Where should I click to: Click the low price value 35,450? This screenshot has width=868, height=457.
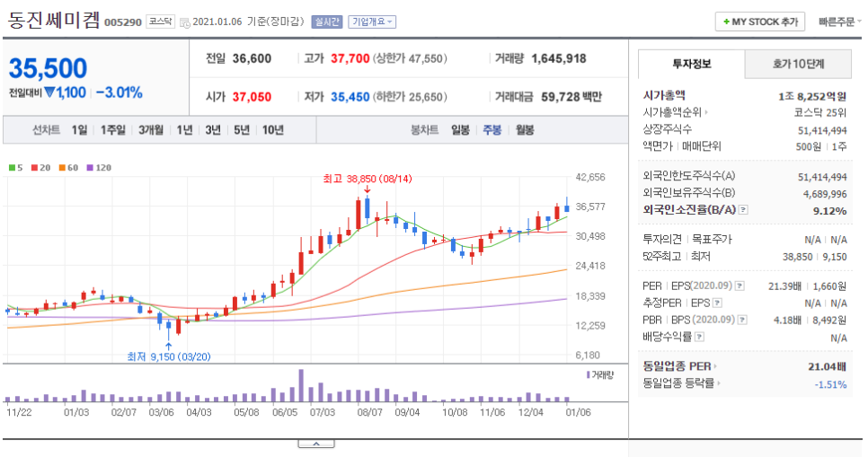click(x=350, y=97)
